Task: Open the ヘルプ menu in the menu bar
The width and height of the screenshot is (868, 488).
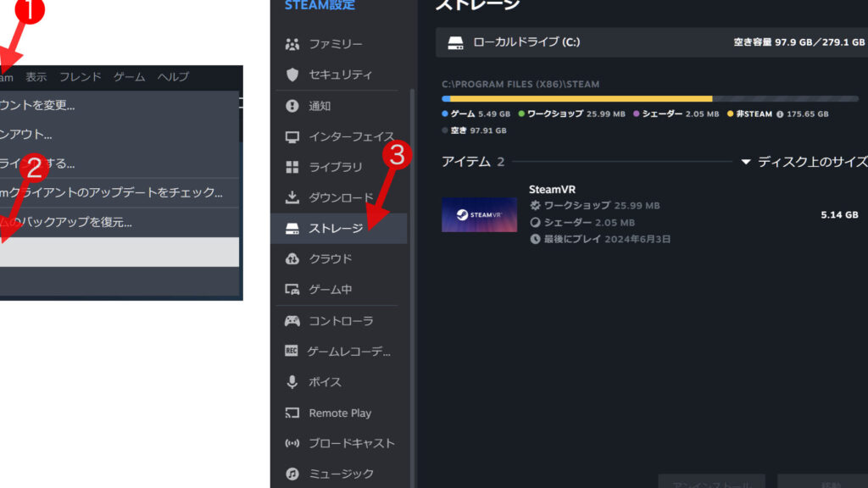Action: [173, 77]
